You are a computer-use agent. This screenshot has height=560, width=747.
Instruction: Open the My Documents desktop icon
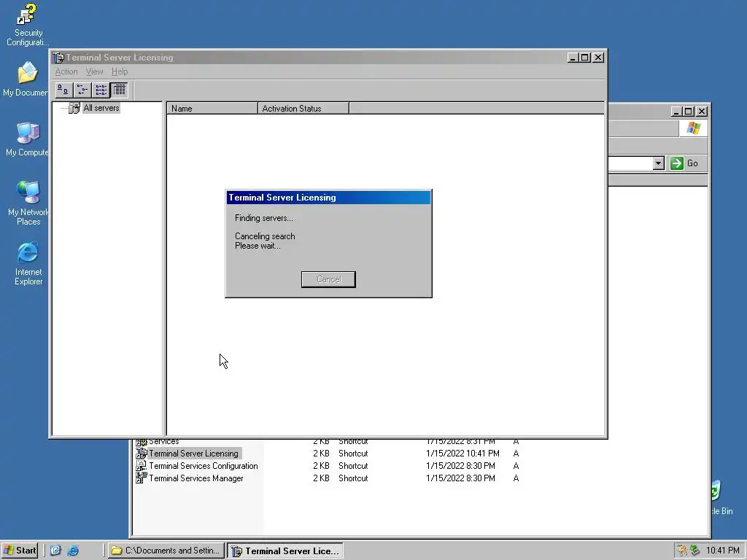click(27, 79)
